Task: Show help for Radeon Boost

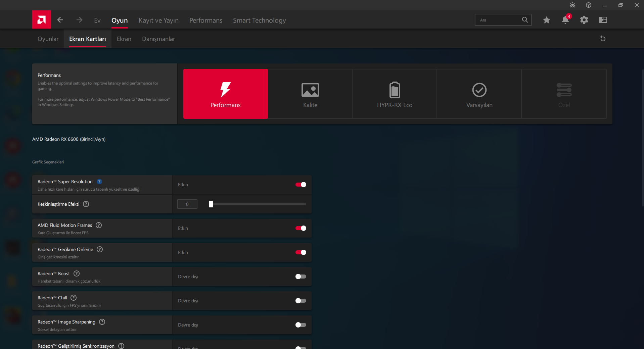Action: [77, 273]
